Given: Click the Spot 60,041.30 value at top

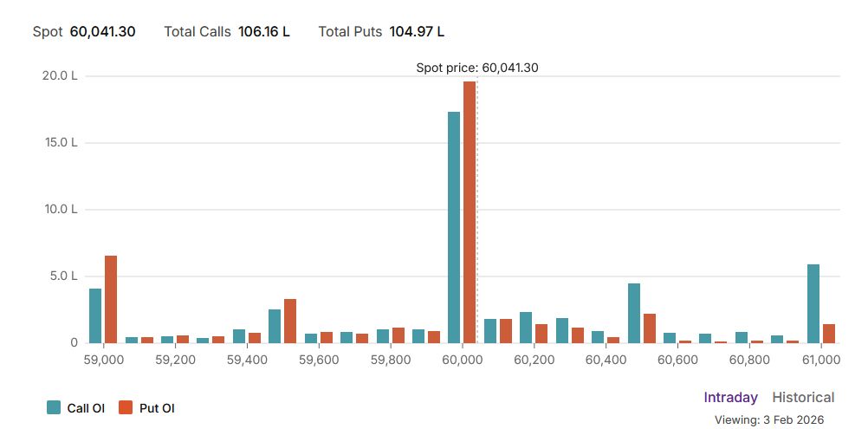Looking at the screenshot, I should click(x=102, y=32).
